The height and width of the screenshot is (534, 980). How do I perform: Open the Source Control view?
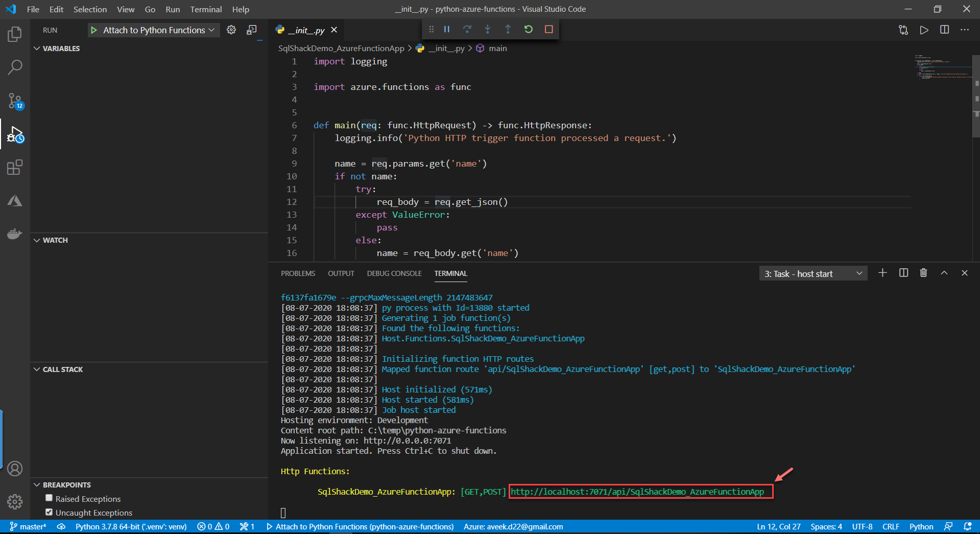pos(15,101)
